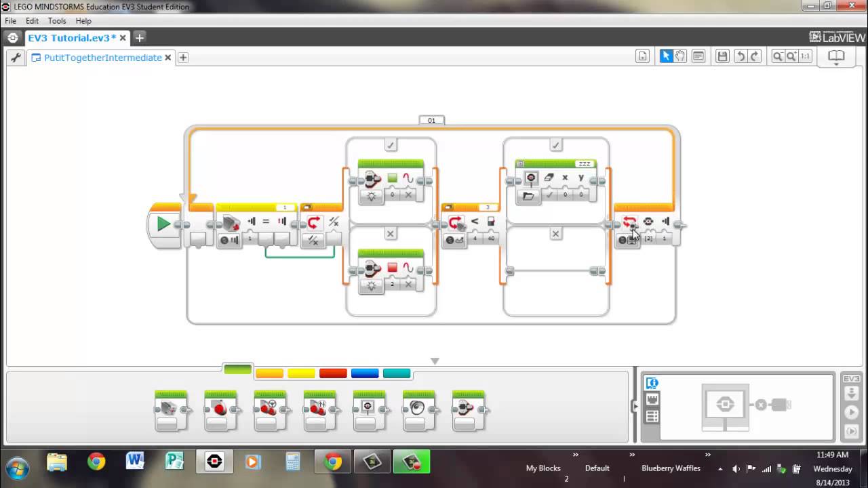Select the blue Advanced palette tab
The image size is (868, 488).
tap(365, 373)
